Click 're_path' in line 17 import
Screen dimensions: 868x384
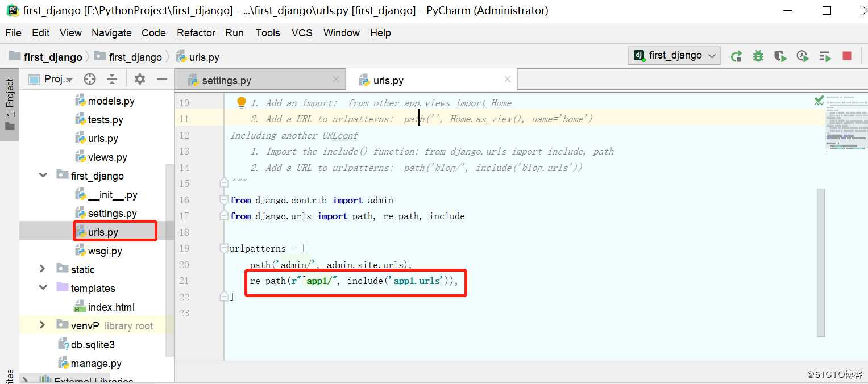pos(401,216)
